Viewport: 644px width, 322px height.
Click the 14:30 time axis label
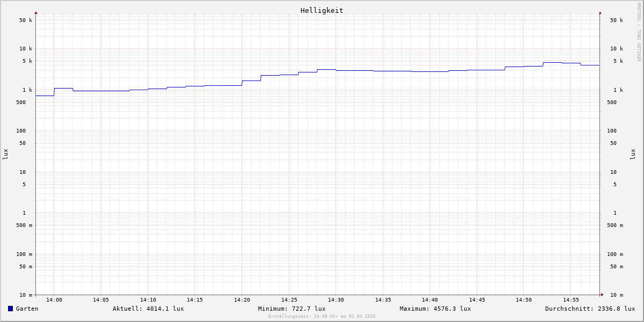336,300
